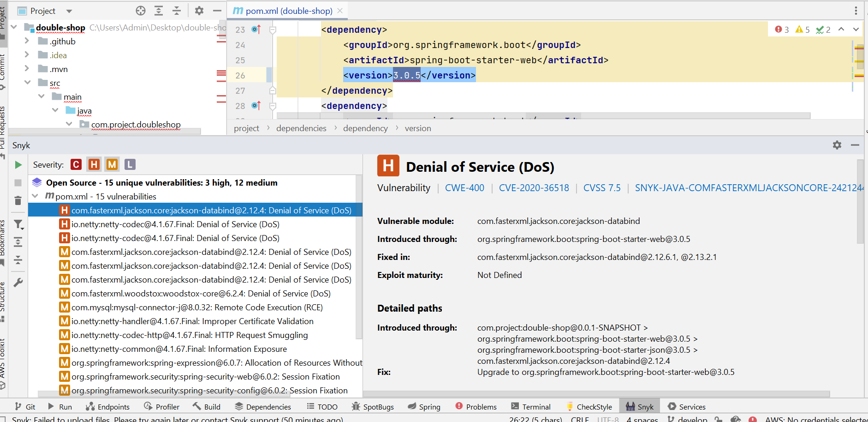Viewport: 868px width, 422px height.
Task: Open the filter results icon in Snyk panel
Action: (18, 224)
